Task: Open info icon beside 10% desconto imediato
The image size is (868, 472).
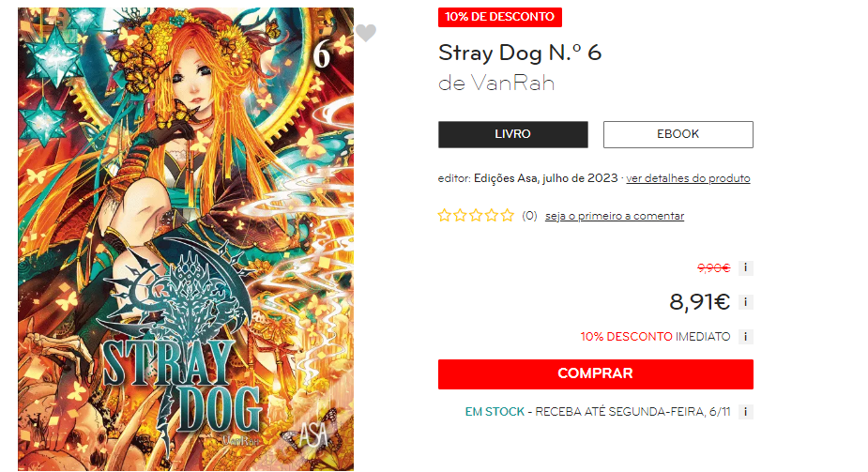Action: [746, 337]
